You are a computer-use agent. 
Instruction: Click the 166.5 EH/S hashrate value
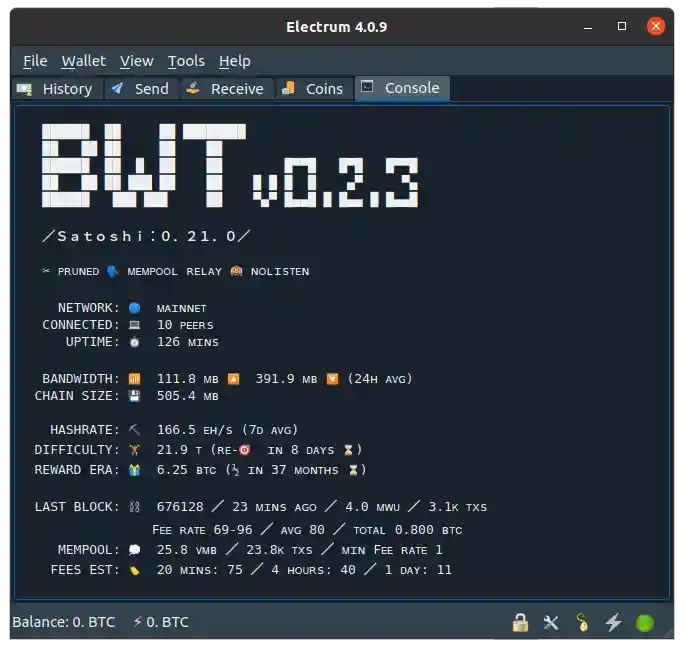(x=194, y=430)
